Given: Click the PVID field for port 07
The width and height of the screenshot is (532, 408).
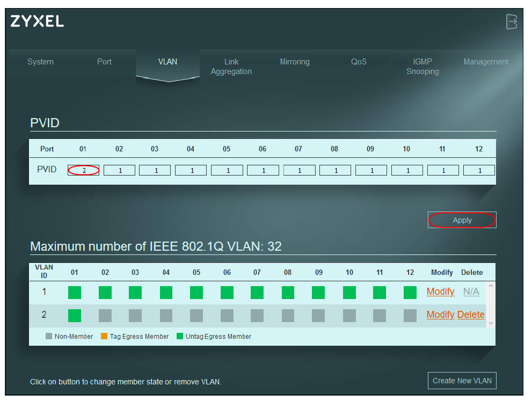Looking at the screenshot, I should 300,170.
